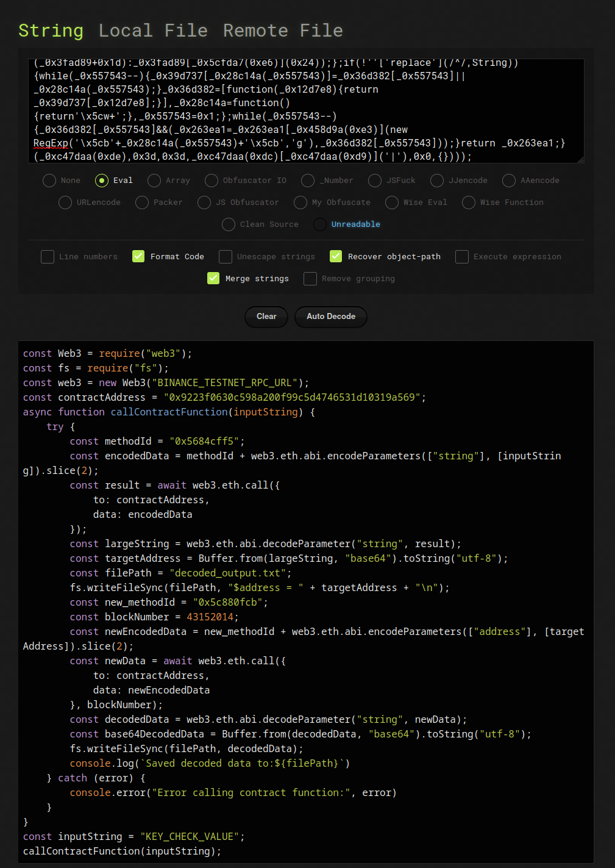The width and height of the screenshot is (615, 868).
Task: Uncheck the Format Code checkbox
Action: point(138,256)
